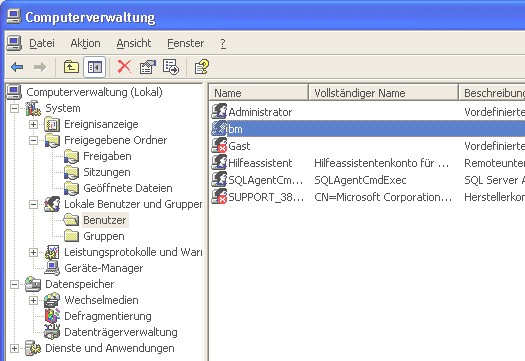Sort by the Name column header

click(258, 93)
